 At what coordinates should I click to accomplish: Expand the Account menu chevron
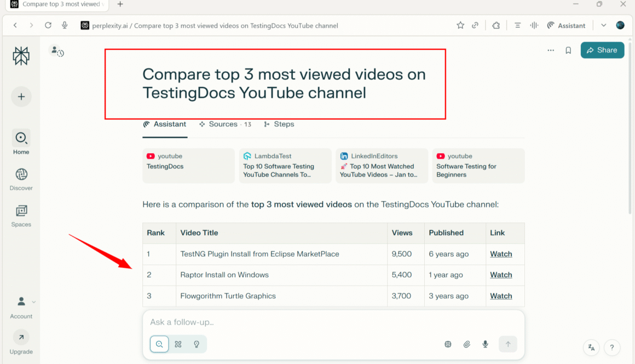[x=34, y=302]
